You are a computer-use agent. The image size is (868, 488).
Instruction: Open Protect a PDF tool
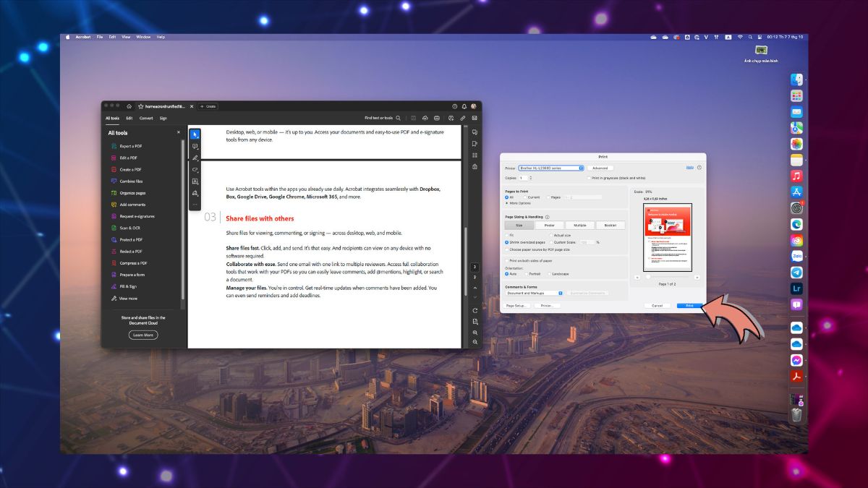pyautogui.click(x=127, y=239)
